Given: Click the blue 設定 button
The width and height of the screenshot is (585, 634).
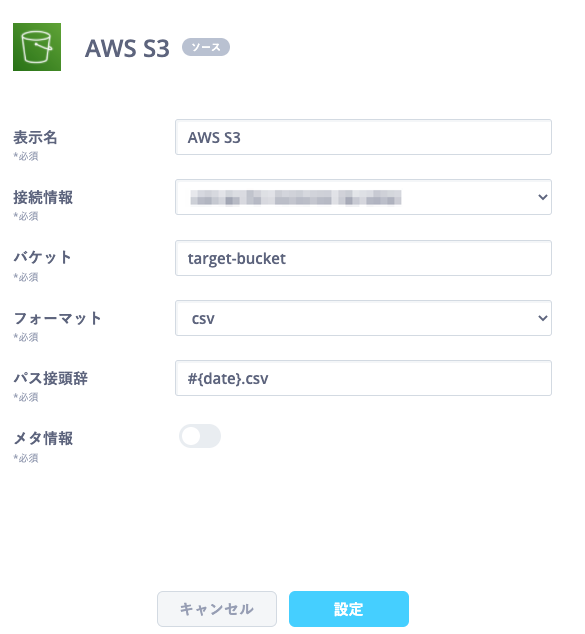Looking at the screenshot, I should pyautogui.click(x=348, y=609).
